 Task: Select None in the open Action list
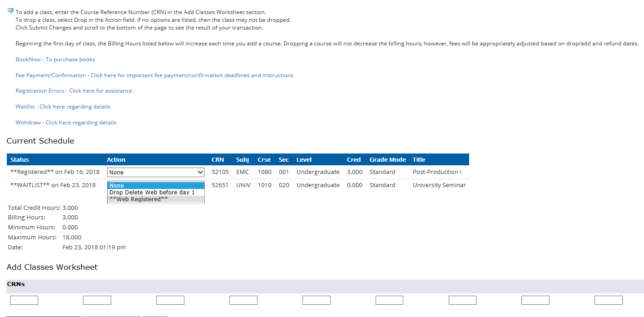[x=156, y=186]
